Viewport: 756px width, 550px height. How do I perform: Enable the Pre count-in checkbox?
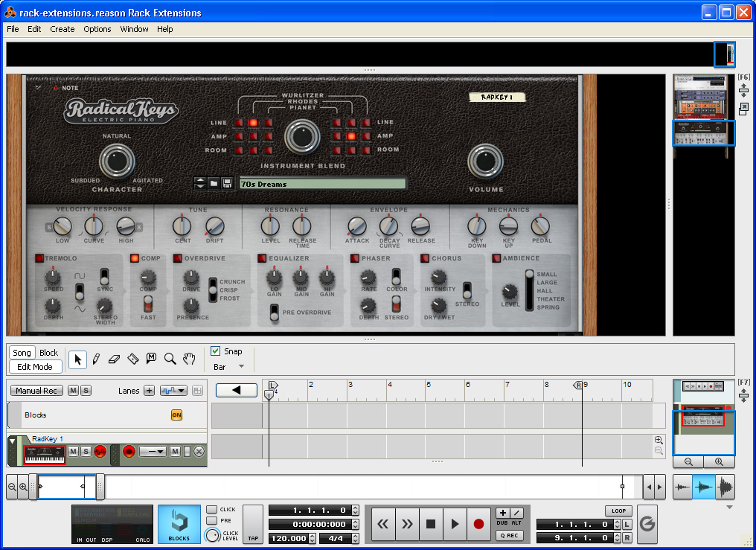click(x=211, y=520)
